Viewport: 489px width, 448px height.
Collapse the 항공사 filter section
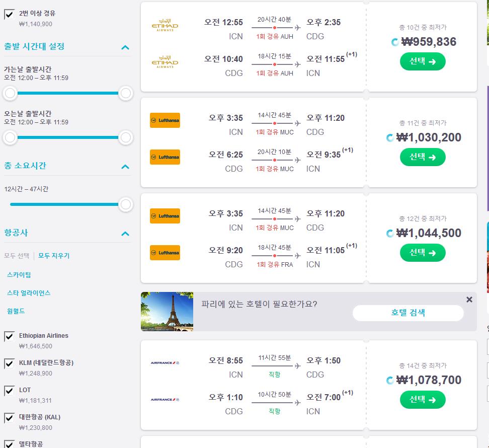point(125,234)
